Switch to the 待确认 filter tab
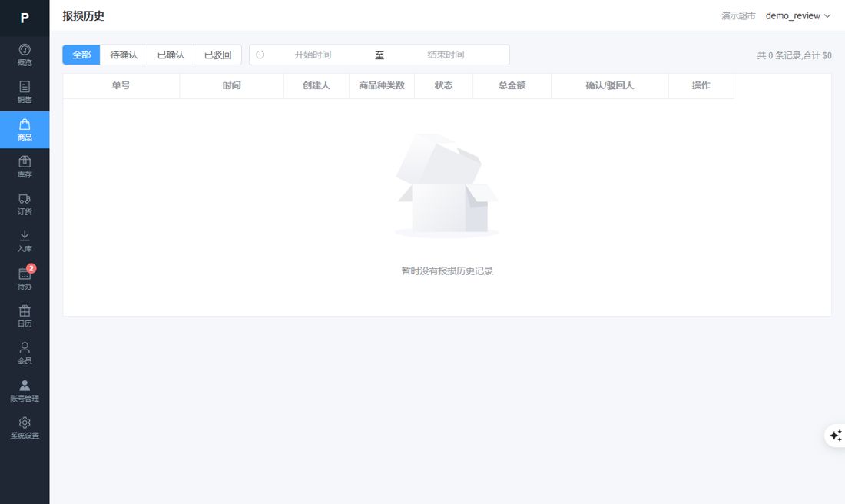This screenshot has height=504, width=845. (x=124, y=55)
